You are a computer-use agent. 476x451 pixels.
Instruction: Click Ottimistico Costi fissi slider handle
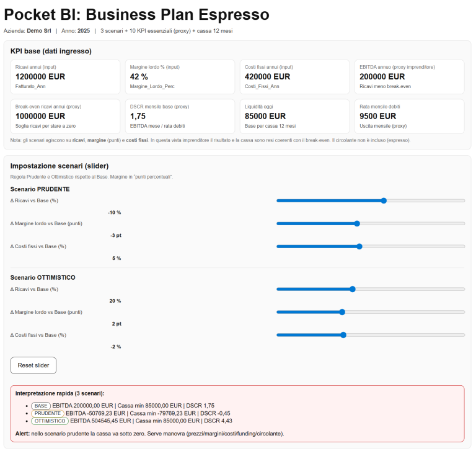343,335
